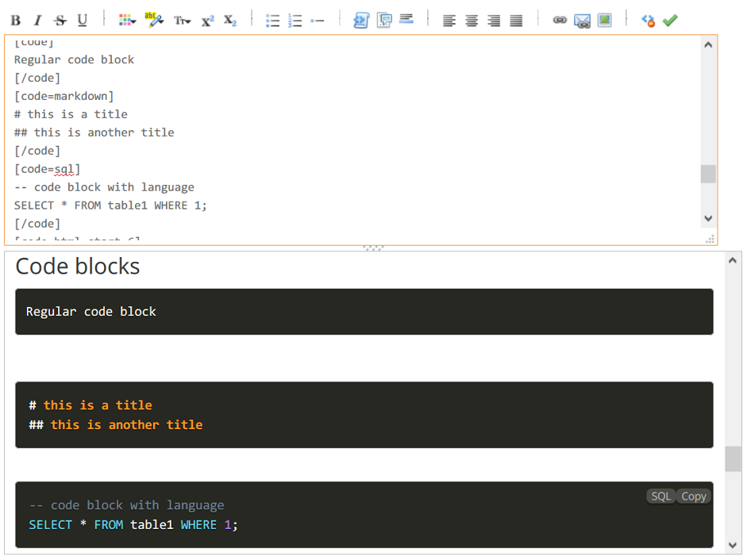Insert an image using the picture icon
Screen dimensions: 751x560
[x=605, y=21]
